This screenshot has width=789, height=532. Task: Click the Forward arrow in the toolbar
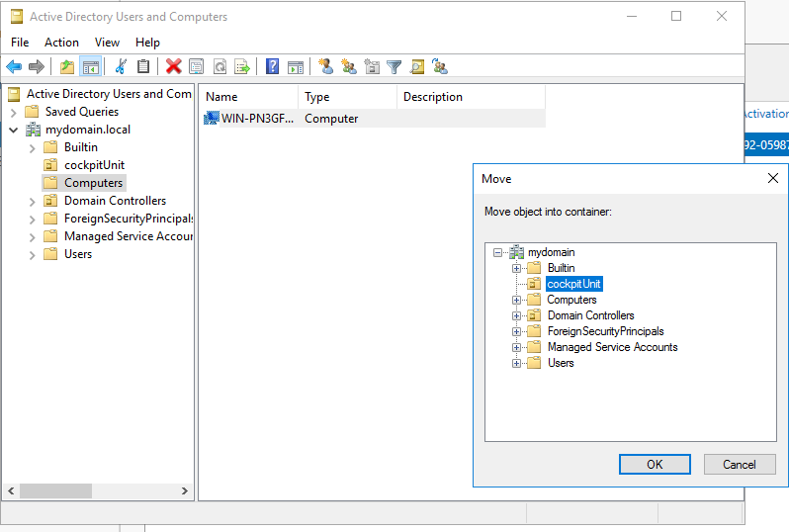(x=37, y=66)
